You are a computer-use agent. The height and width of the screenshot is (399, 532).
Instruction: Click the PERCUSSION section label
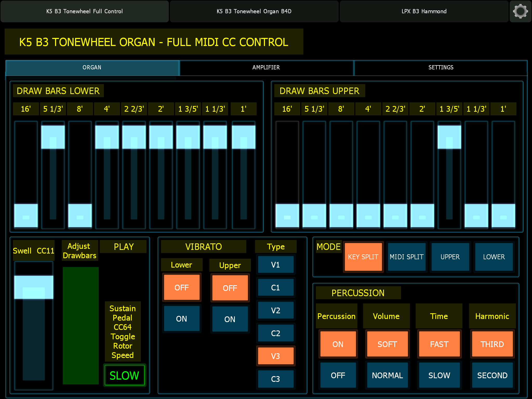pyautogui.click(x=358, y=293)
